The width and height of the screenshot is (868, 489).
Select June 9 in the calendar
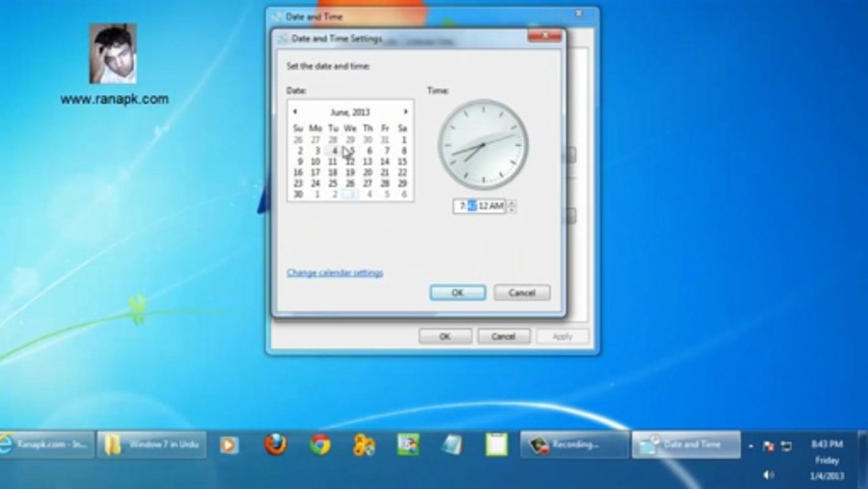coord(299,162)
